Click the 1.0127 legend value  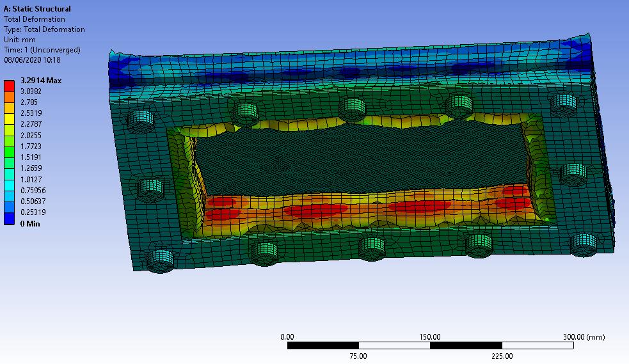[31, 180]
